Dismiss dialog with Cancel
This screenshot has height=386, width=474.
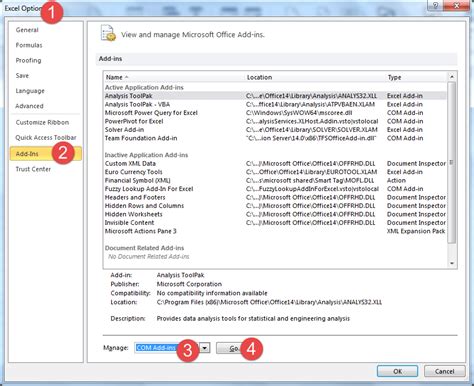coord(444,371)
